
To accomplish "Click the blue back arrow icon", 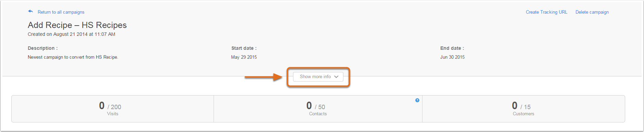I will point(30,12).
